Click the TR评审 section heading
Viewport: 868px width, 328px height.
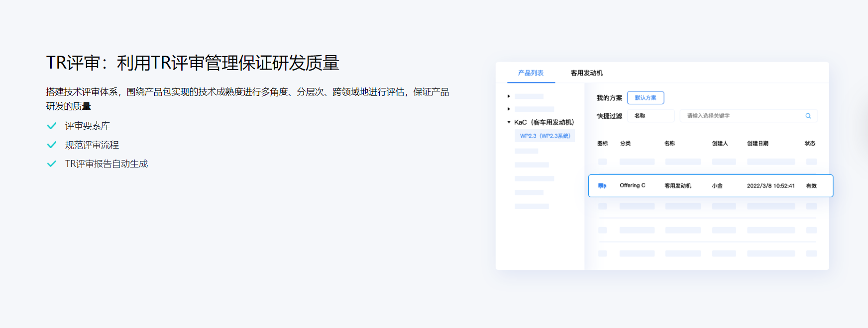(193, 63)
